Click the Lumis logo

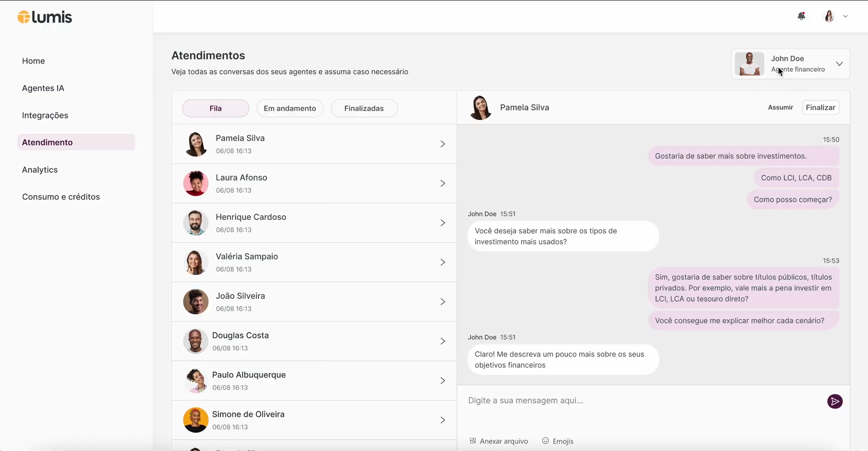coord(44,17)
